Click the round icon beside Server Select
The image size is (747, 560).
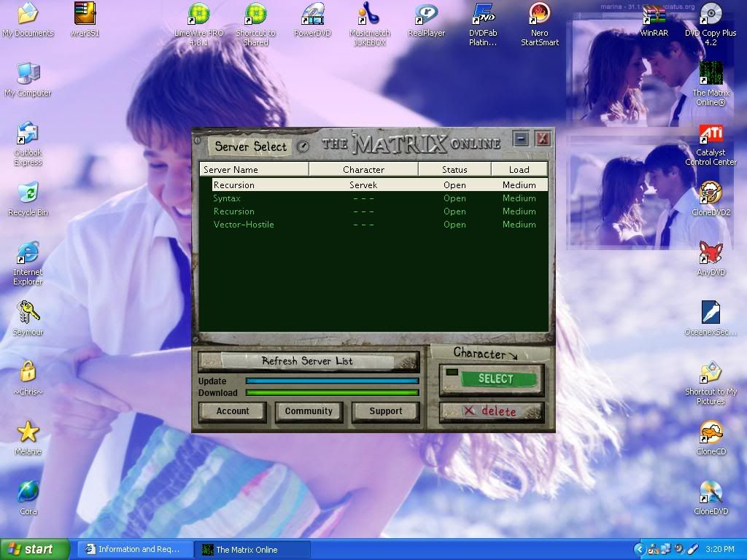click(303, 147)
